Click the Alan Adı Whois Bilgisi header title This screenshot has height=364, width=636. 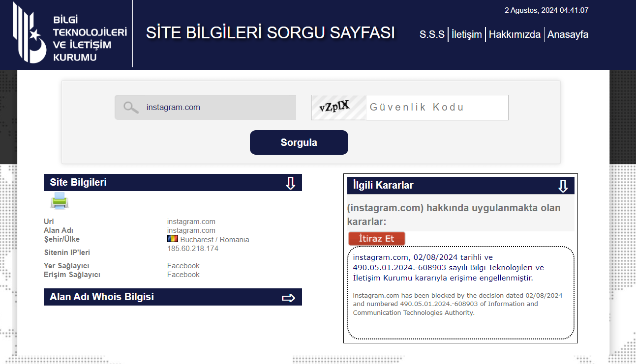102,297
